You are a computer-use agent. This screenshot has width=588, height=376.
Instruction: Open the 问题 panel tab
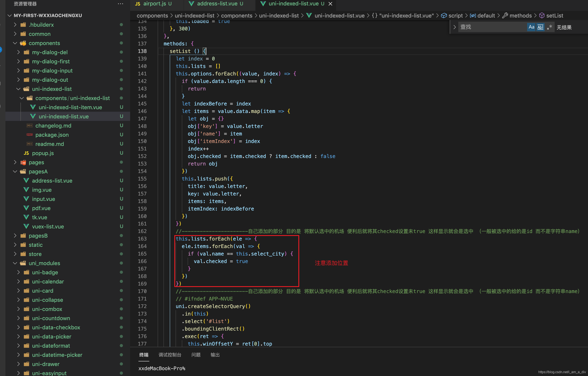point(196,355)
